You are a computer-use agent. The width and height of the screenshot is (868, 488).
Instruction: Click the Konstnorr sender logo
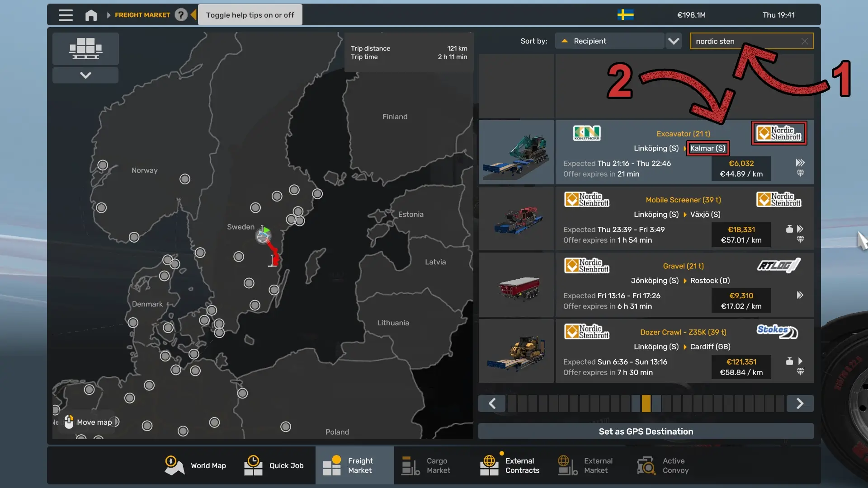coord(587,133)
